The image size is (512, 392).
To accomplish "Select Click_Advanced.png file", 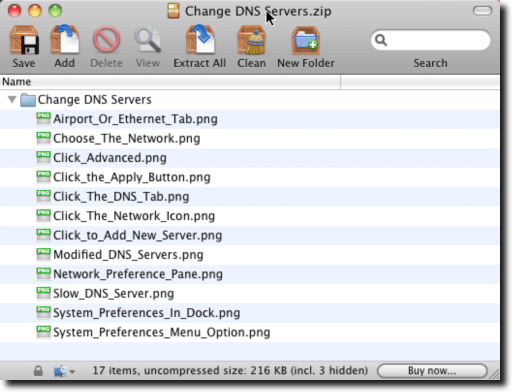I will coord(250,158).
